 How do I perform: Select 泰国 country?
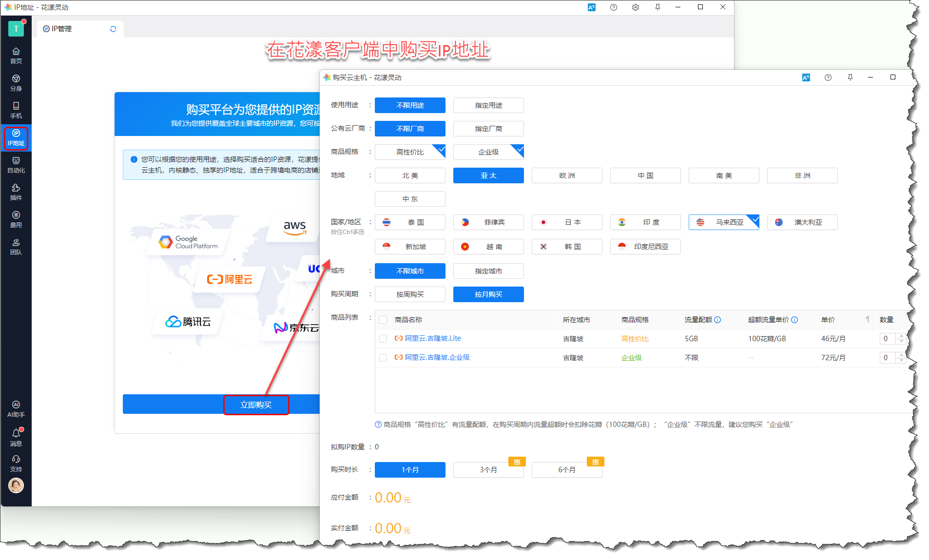pos(410,222)
